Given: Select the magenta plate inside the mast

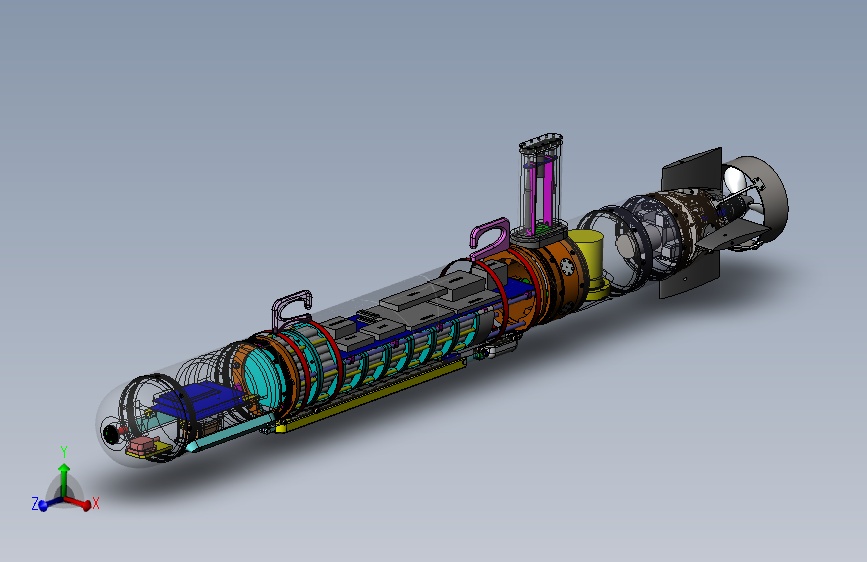Looking at the screenshot, I should (x=547, y=195).
